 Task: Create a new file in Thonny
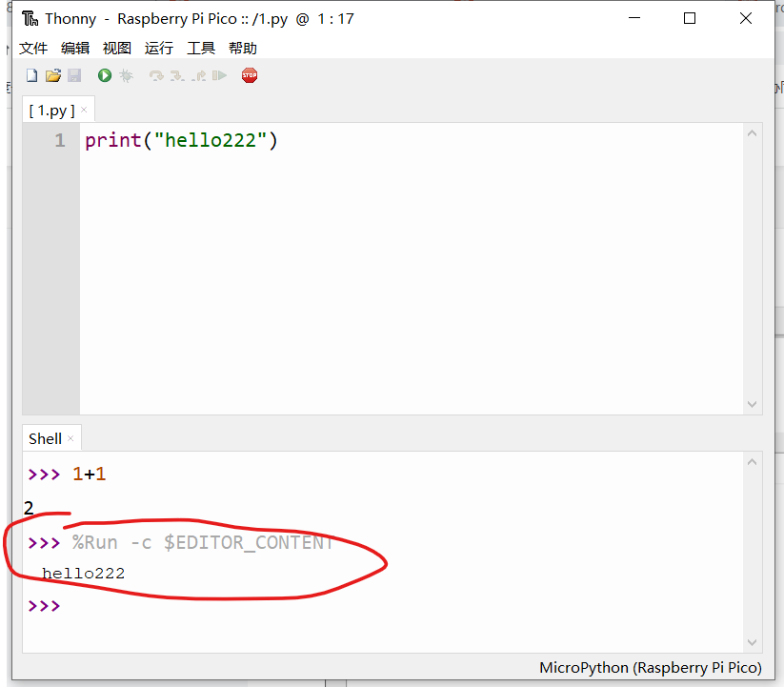coord(31,75)
